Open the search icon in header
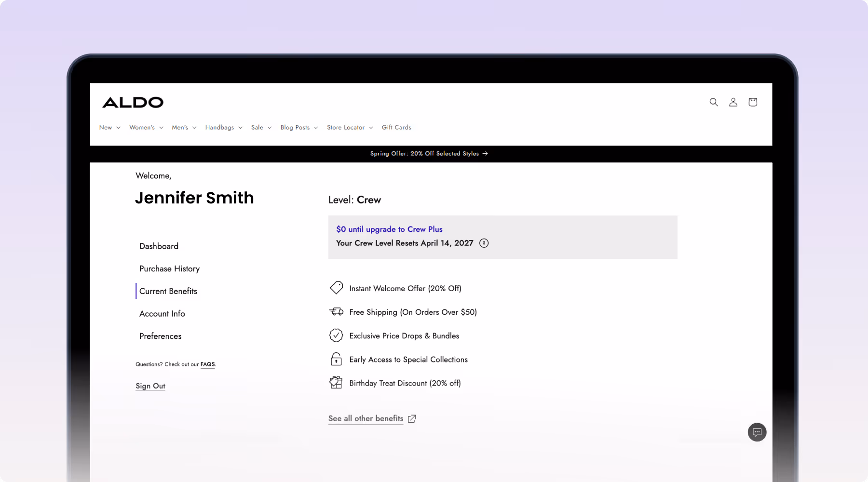This screenshot has height=482, width=868. (714, 102)
